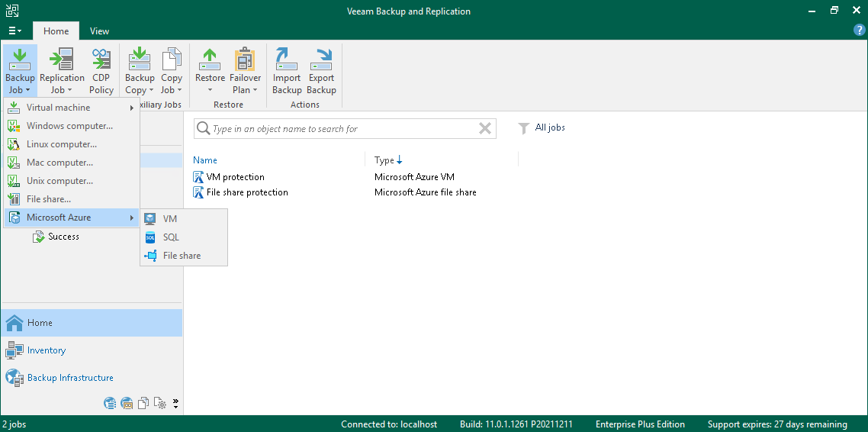Open the Files view icon in bottom pane
This screenshot has height=432, width=868.
pos(143,403)
